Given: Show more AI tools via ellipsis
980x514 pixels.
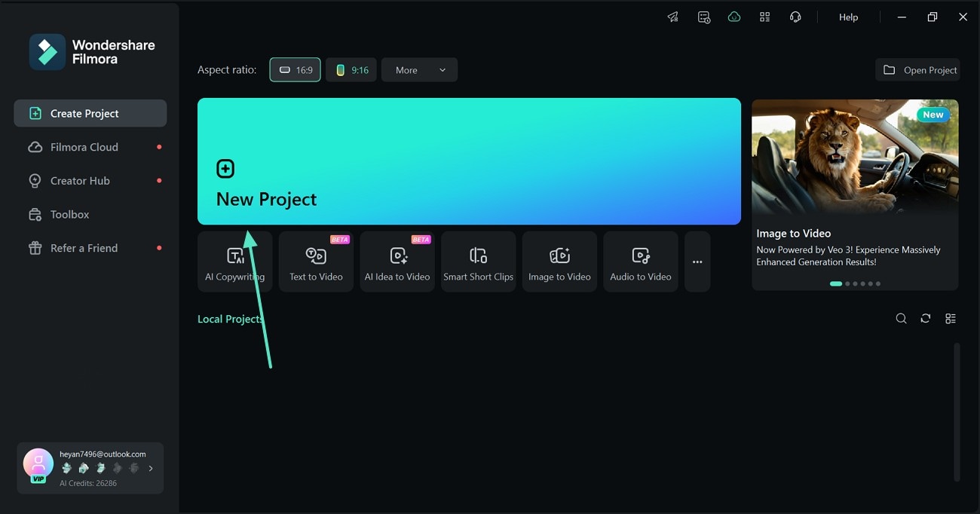Looking at the screenshot, I should coord(697,262).
